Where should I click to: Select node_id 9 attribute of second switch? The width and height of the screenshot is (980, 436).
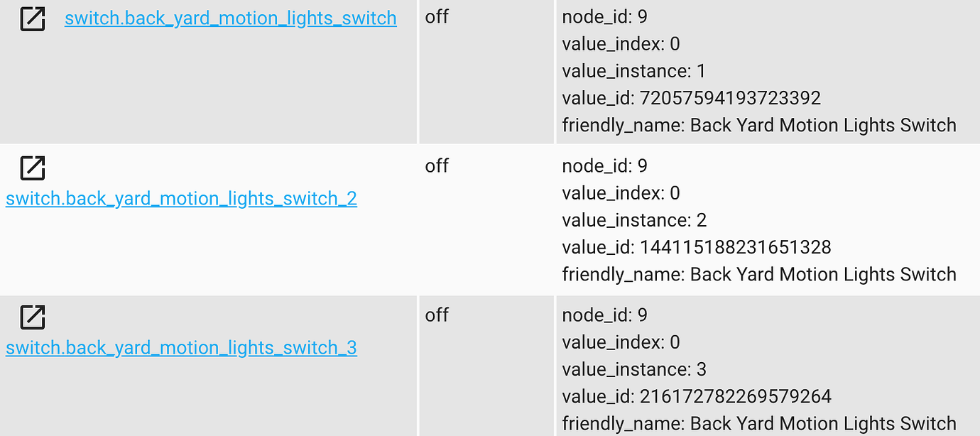coord(604,165)
